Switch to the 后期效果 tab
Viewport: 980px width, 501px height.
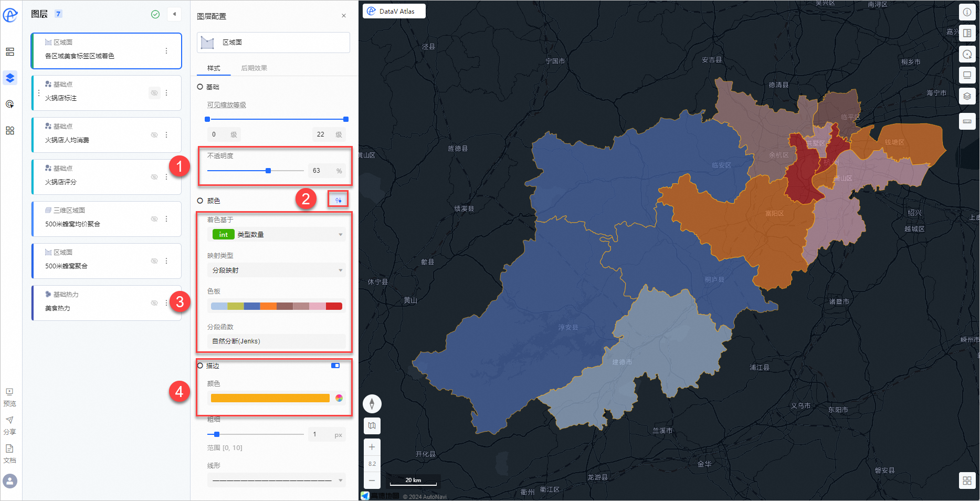[254, 68]
